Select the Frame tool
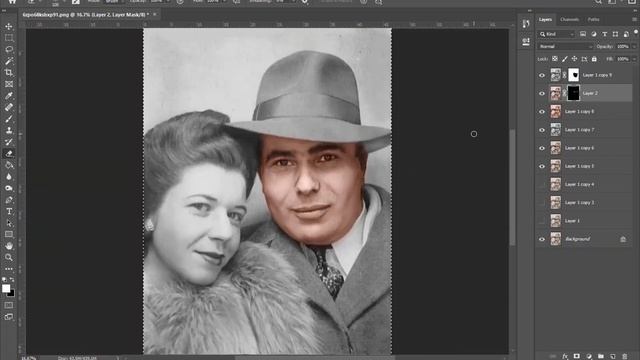640x360 pixels. pyautogui.click(x=9, y=84)
